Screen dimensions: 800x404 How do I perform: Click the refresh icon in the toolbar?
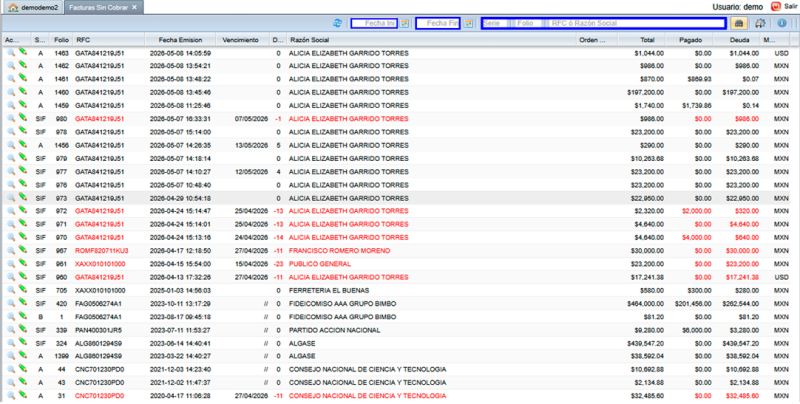click(x=337, y=23)
